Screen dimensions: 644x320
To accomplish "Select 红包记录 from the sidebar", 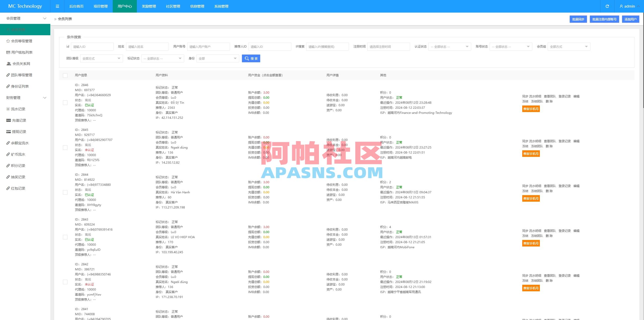I will [18, 188].
